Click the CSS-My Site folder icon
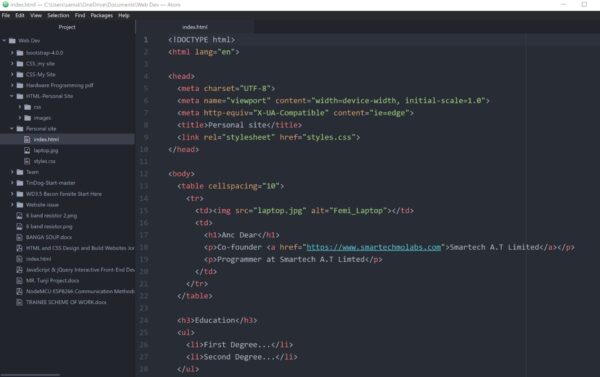 20,74
